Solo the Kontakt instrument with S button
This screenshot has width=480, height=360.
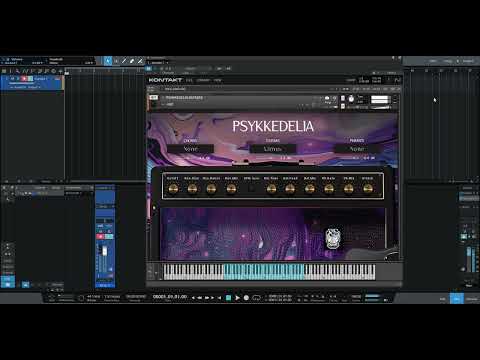pyautogui.click(x=343, y=98)
